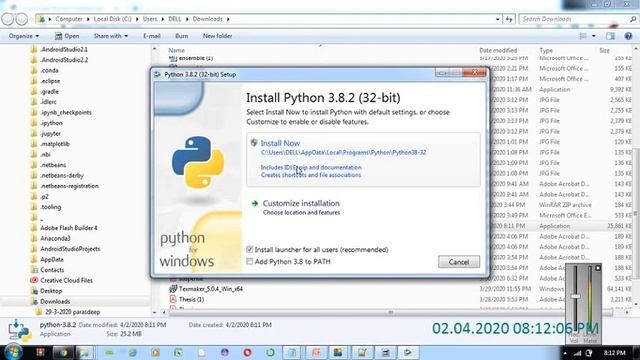
Task: Select .matplotlib folder in tree
Action: tap(55, 144)
